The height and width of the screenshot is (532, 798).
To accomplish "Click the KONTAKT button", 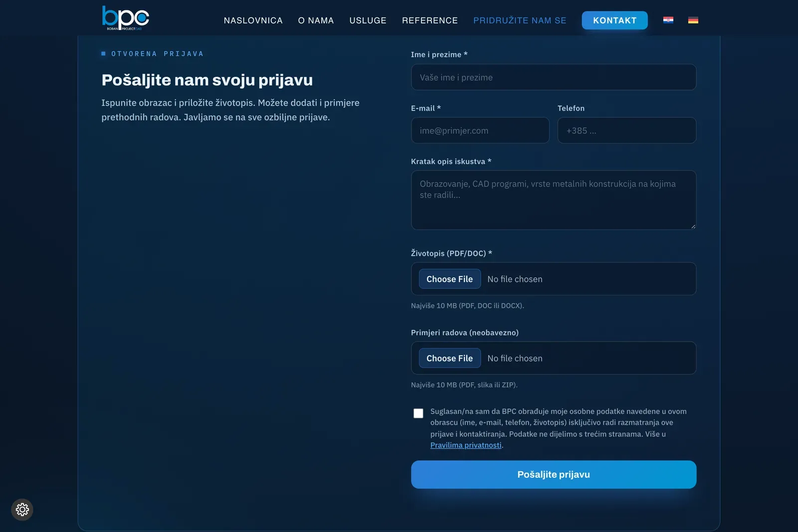I will [615, 20].
